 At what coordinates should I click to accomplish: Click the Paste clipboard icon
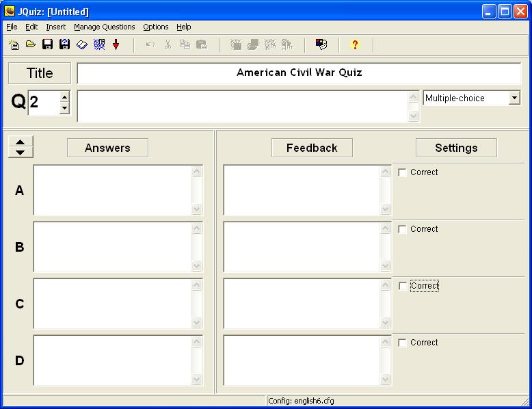202,44
